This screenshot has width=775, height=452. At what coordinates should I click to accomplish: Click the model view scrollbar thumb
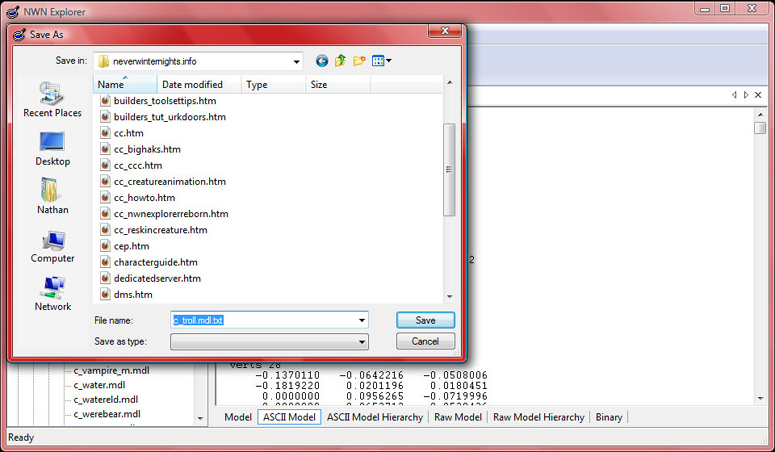click(760, 128)
